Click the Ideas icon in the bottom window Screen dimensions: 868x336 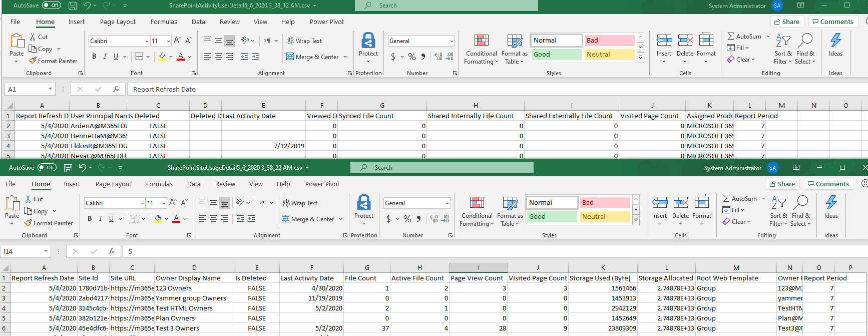831,203
